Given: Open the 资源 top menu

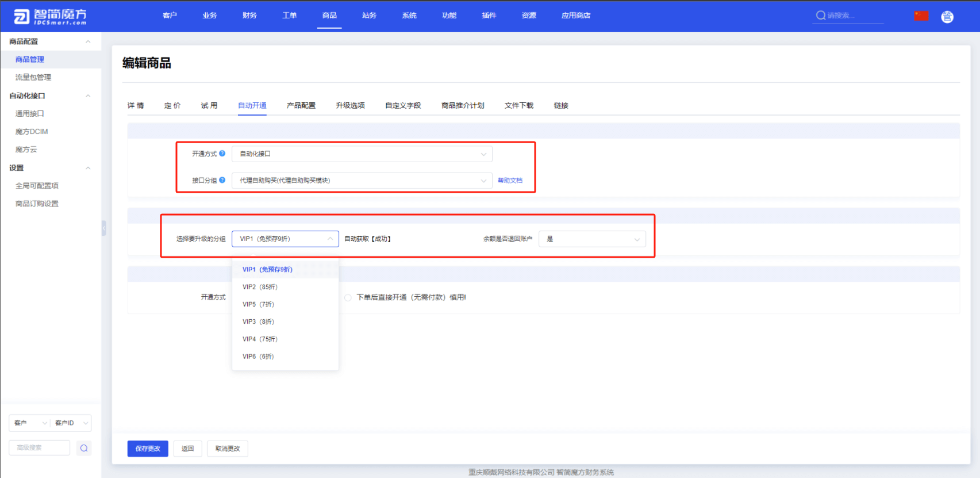Looking at the screenshot, I should [x=529, y=16].
